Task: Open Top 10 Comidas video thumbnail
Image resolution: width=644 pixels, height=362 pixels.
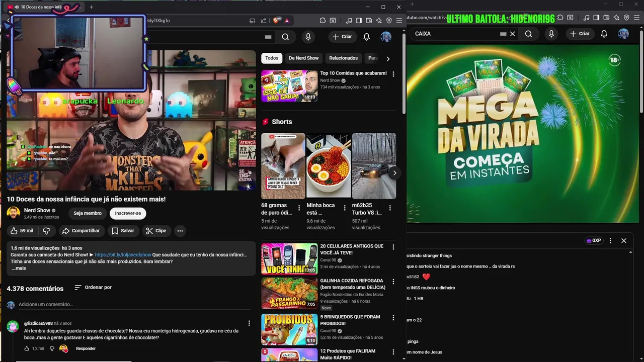Action: (x=289, y=86)
